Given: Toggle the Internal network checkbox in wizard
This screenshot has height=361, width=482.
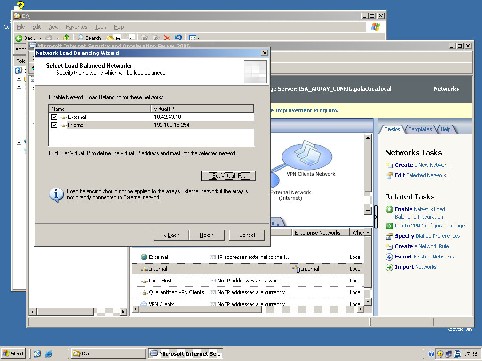Looking at the screenshot, I should (54, 125).
